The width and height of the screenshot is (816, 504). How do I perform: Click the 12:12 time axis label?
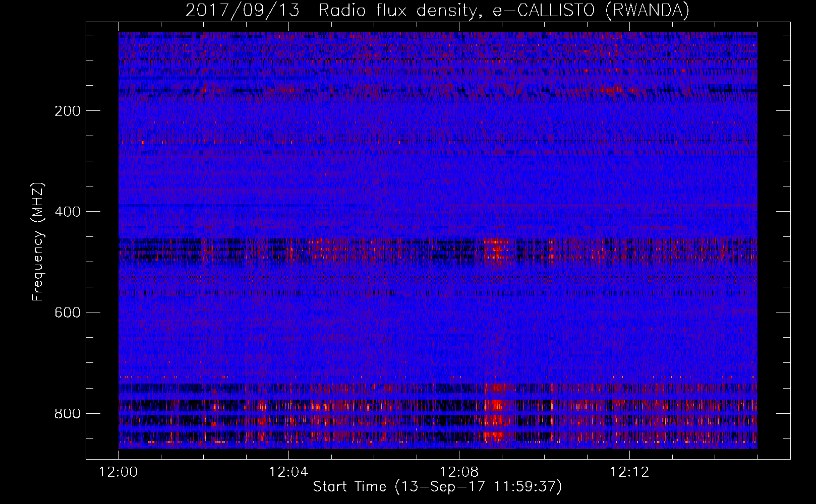(x=629, y=472)
